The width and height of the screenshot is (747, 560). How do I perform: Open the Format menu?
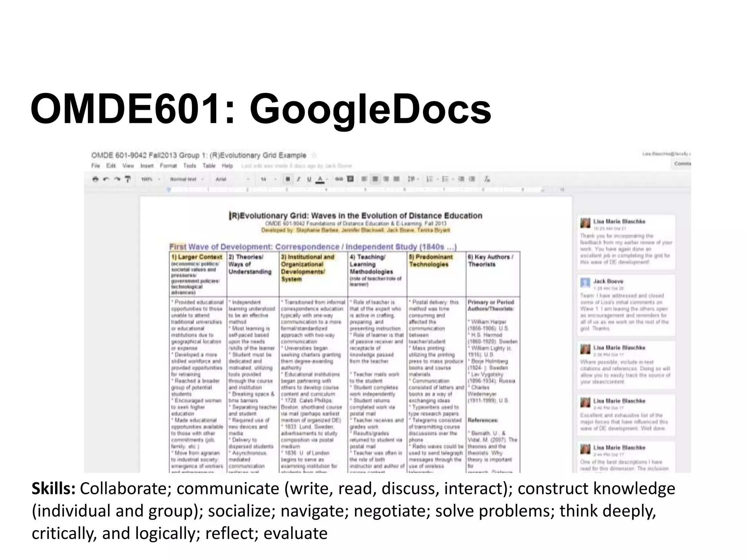pos(168,166)
